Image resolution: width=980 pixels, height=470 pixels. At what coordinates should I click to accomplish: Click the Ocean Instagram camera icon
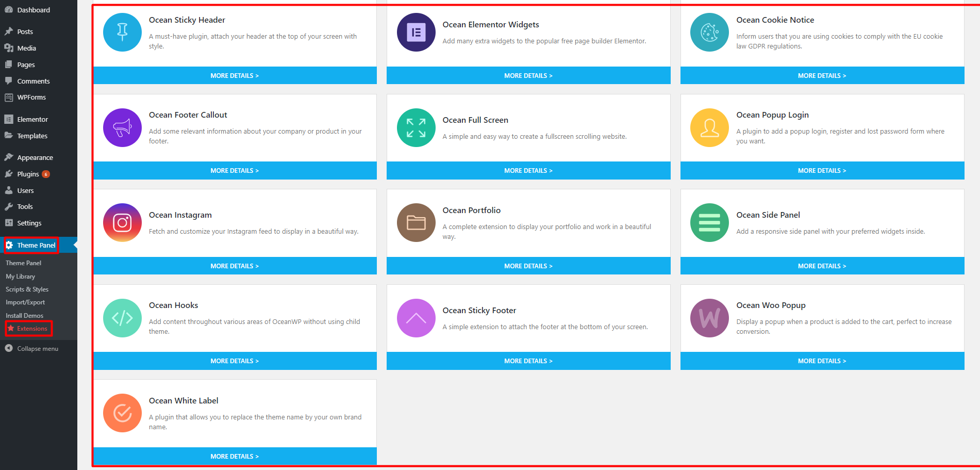pyautogui.click(x=122, y=222)
